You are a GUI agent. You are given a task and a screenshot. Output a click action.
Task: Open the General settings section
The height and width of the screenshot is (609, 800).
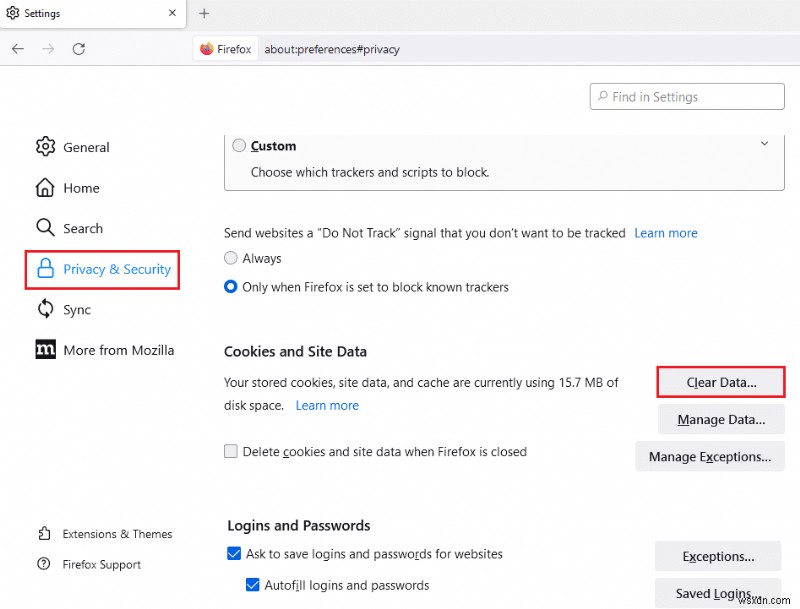85,147
